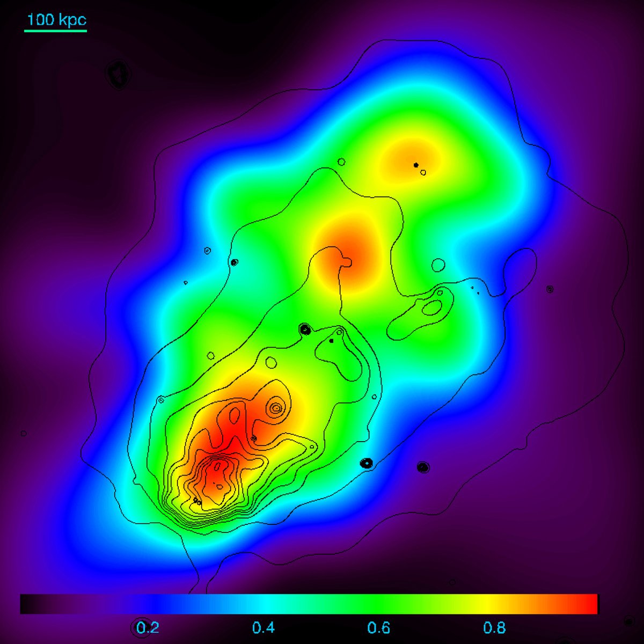Click the small circle contour above the elongated blob
The width and height of the screenshot is (644, 644).
point(438,265)
